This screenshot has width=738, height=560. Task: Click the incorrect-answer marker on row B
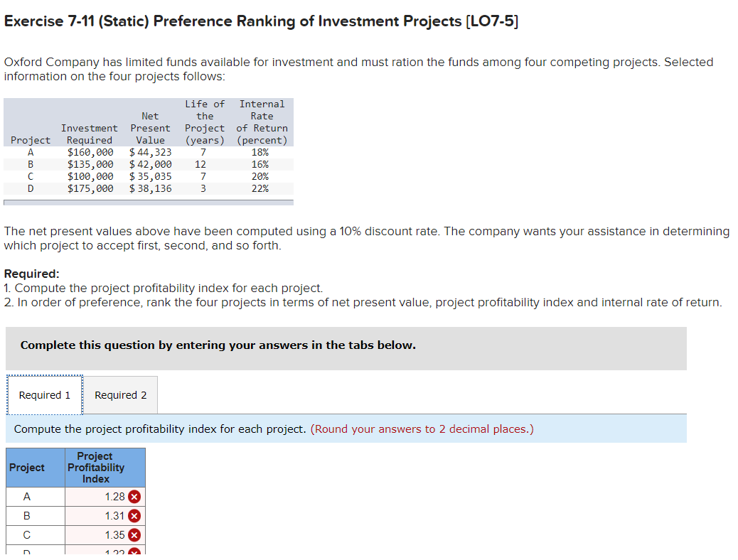(134, 515)
